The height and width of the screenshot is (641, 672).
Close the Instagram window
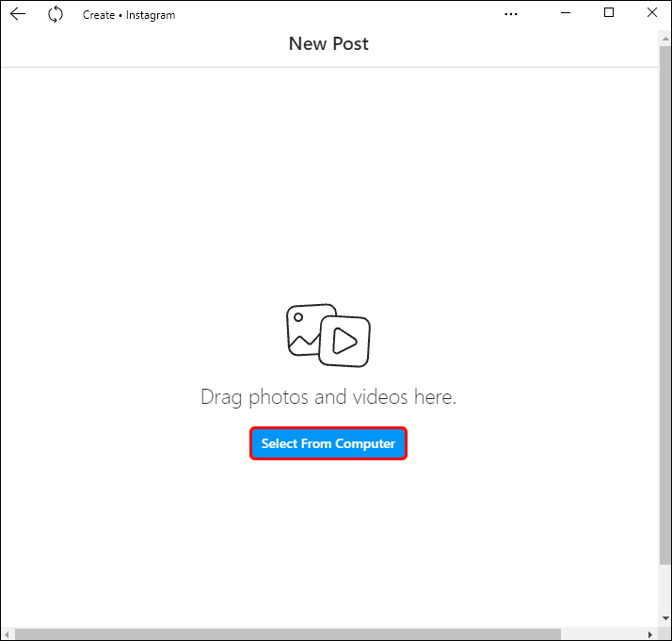(652, 12)
